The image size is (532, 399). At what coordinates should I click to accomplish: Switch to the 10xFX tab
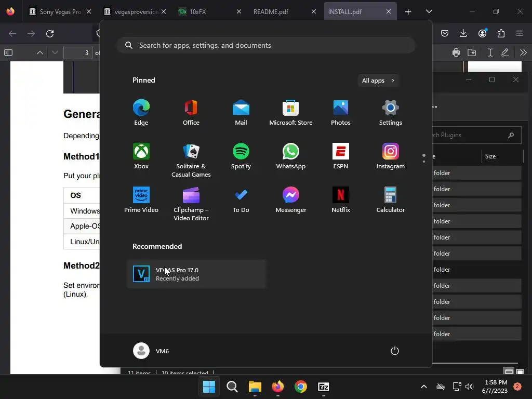[x=209, y=11]
